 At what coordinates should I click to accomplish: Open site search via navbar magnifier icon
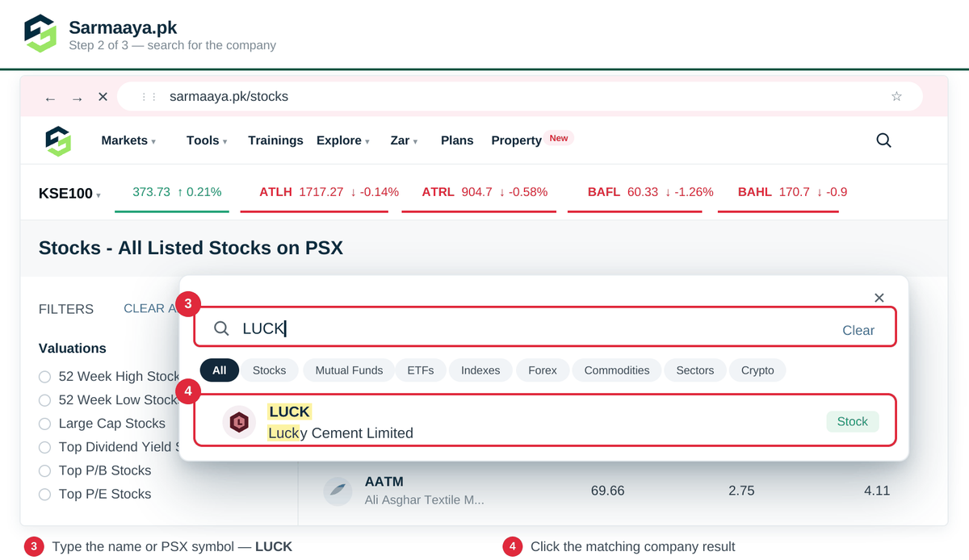click(x=883, y=140)
